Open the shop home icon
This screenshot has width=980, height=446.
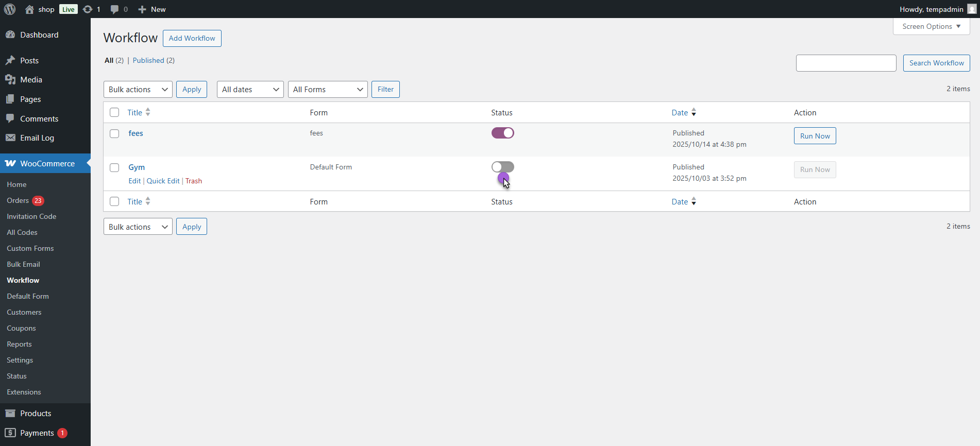[x=29, y=9]
